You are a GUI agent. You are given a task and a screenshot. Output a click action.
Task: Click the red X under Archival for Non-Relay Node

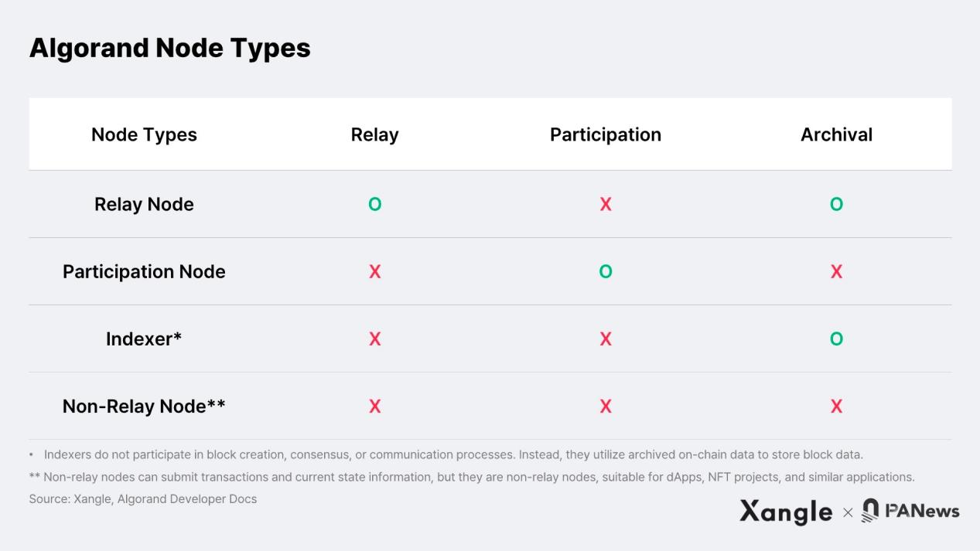coord(836,406)
